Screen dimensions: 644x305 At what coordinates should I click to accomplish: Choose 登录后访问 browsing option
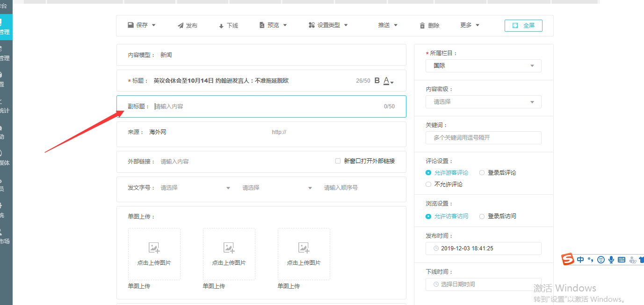point(482,216)
